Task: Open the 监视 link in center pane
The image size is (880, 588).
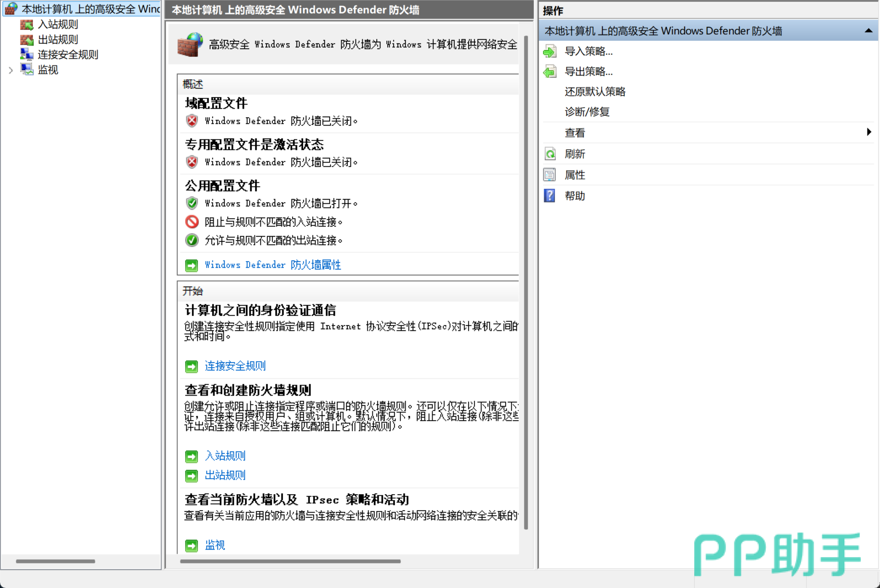Action: 215,545
